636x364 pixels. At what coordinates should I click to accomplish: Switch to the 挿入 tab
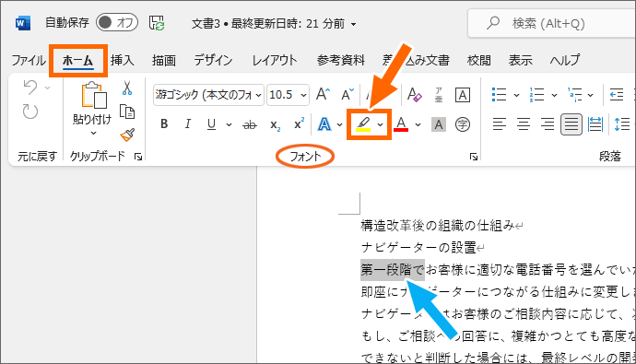[122, 61]
